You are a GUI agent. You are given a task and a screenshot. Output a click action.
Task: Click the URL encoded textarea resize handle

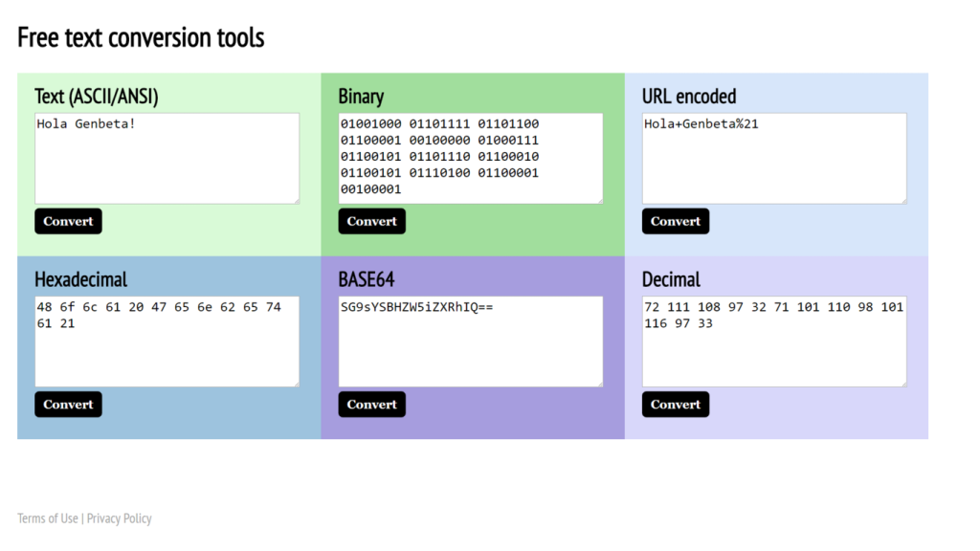click(x=903, y=201)
